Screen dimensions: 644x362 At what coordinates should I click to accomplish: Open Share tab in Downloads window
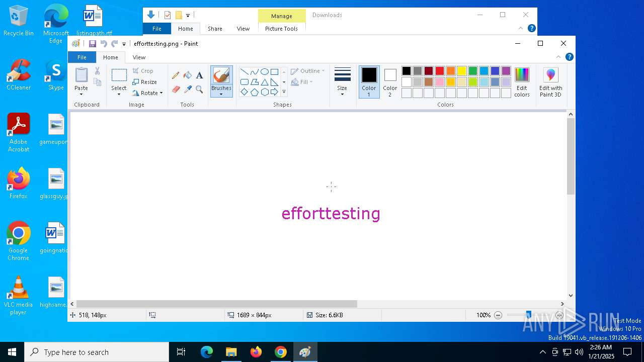tap(215, 29)
